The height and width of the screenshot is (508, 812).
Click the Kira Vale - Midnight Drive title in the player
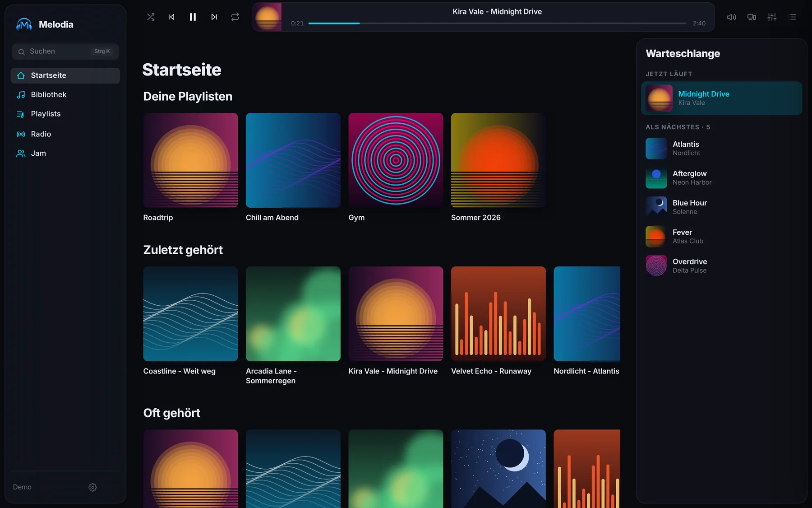point(497,12)
